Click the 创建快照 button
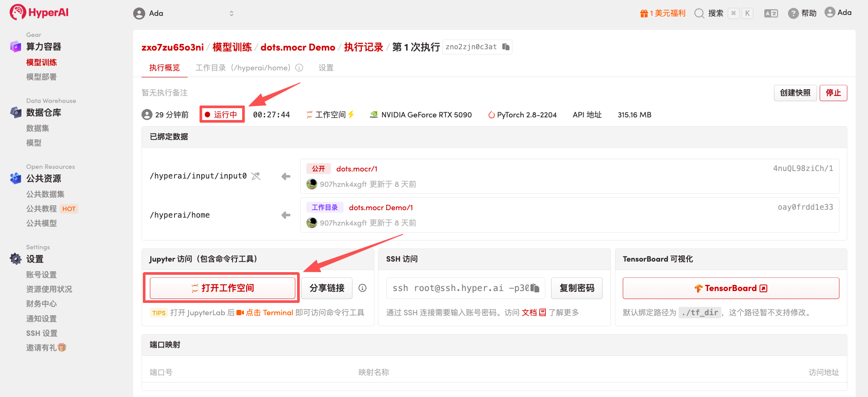Viewport: 868px width, 397px height. (x=795, y=93)
